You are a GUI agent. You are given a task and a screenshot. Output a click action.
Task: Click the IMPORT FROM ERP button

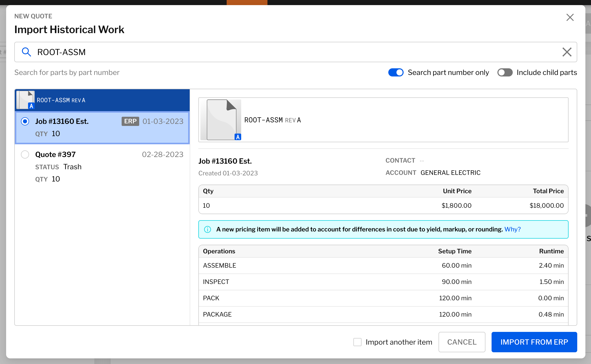point(534,342)
